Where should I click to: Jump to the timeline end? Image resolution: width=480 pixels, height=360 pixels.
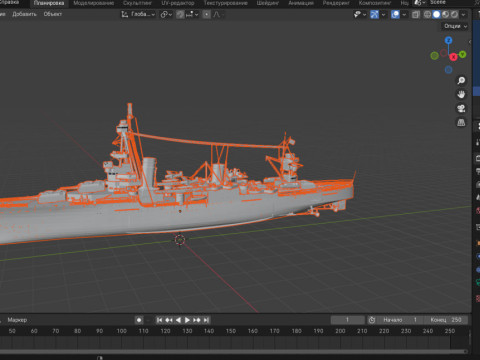206,320
